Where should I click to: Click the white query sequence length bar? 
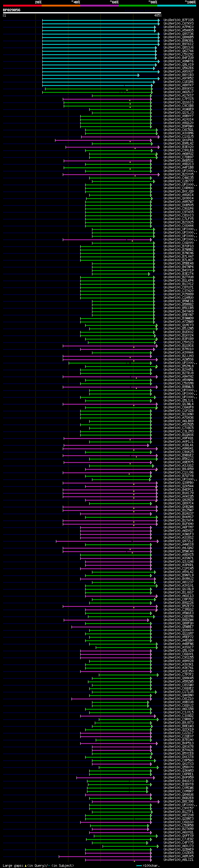click(x=82, y=13)
